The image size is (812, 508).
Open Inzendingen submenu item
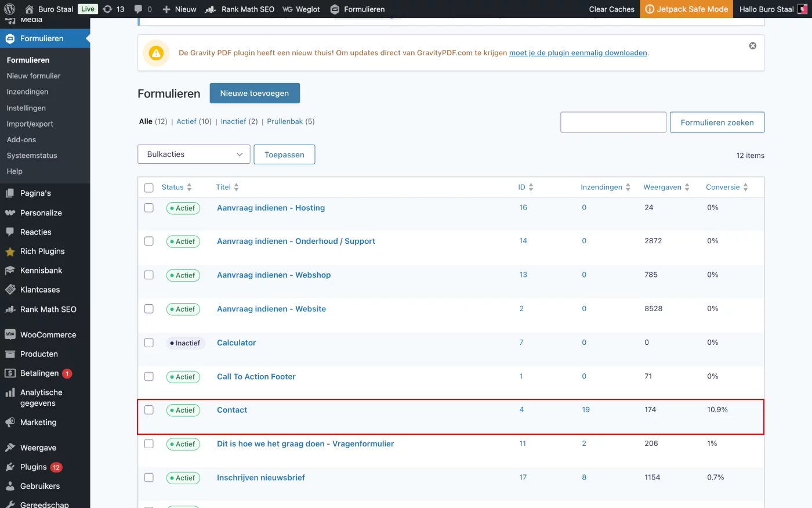[x=27, y=92]
